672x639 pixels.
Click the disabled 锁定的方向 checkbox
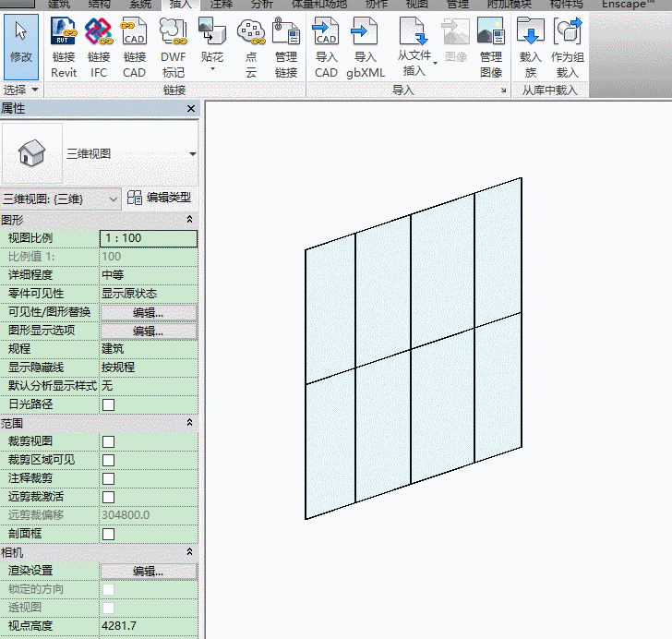click(x=108, y=589)
